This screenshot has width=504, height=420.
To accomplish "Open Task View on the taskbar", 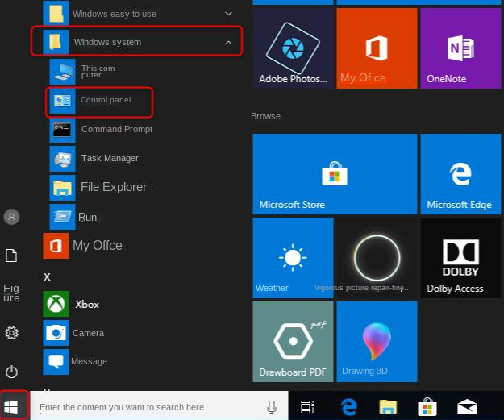I will [307, 407].
